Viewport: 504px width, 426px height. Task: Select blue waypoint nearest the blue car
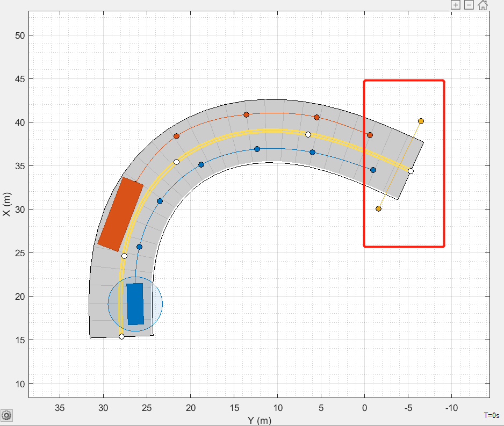point(140,247)
